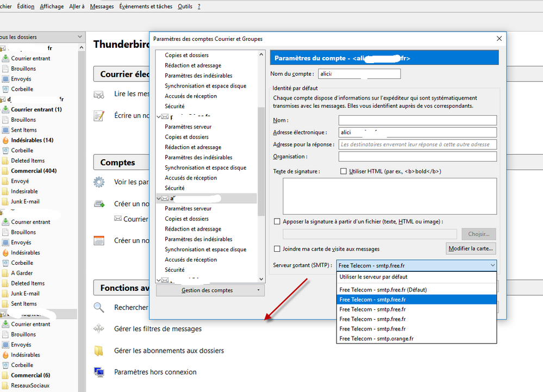This screenshot has width=543, height=392.
Task: Click the A Garder folder icon
Action: pos(5,273)
